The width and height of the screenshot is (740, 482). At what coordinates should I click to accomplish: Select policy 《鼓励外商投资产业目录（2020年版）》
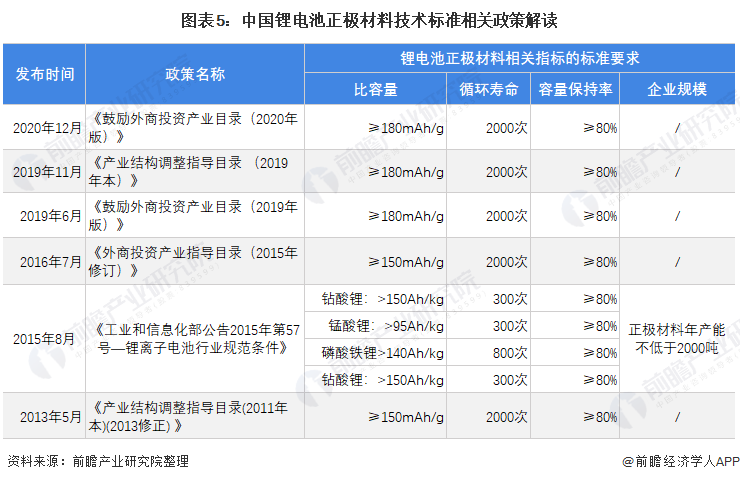point(193,127)
